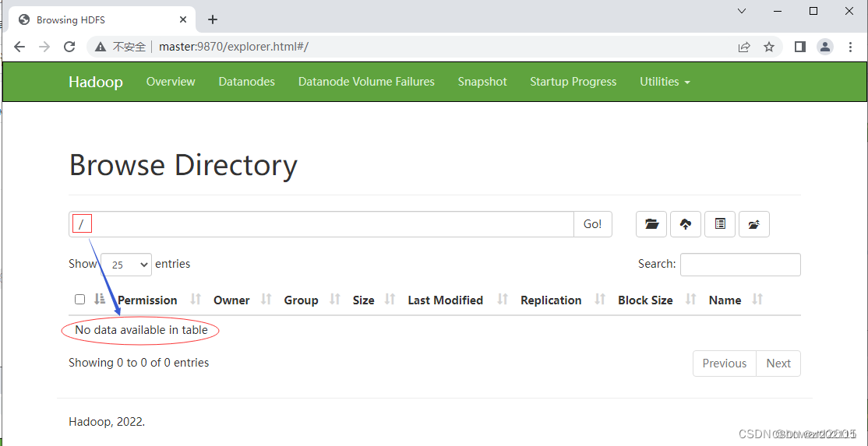The image size is (868, 446).
Task: Click the directory path input box
Action: [321, 224]
